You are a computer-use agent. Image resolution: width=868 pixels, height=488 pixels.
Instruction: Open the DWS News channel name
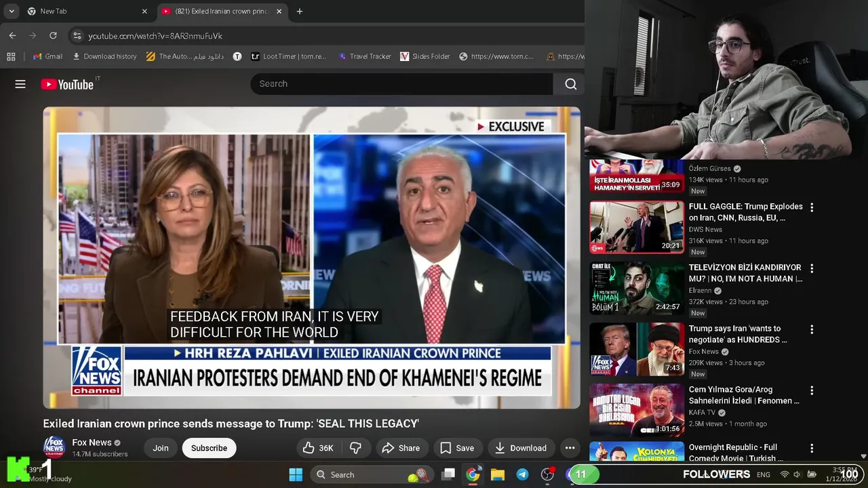point(705,230)
